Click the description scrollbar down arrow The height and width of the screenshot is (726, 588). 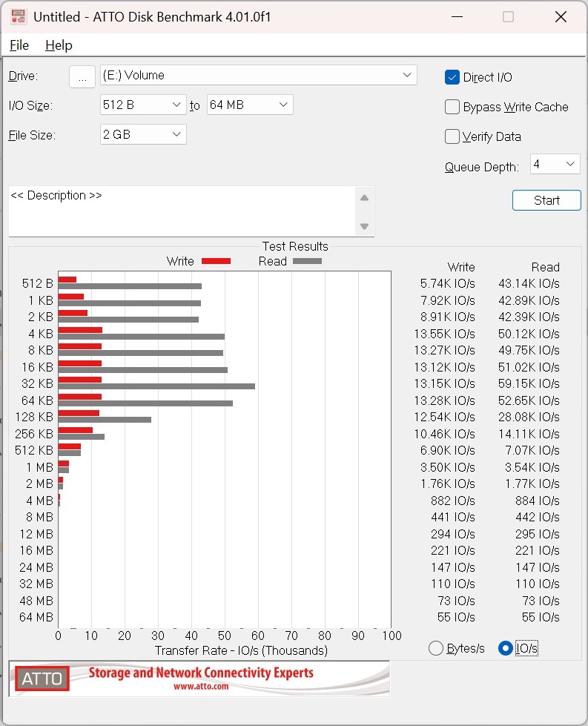pyautogui.click(x=364, y=226)
